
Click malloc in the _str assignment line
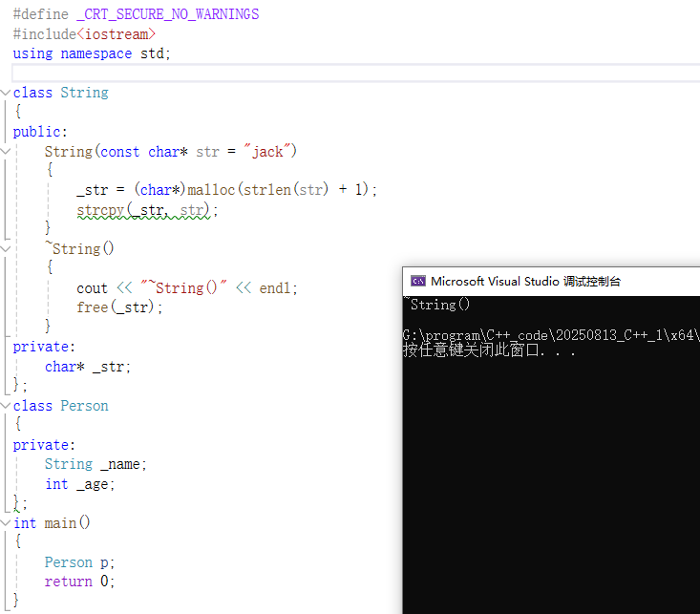(x=211, y=190)
